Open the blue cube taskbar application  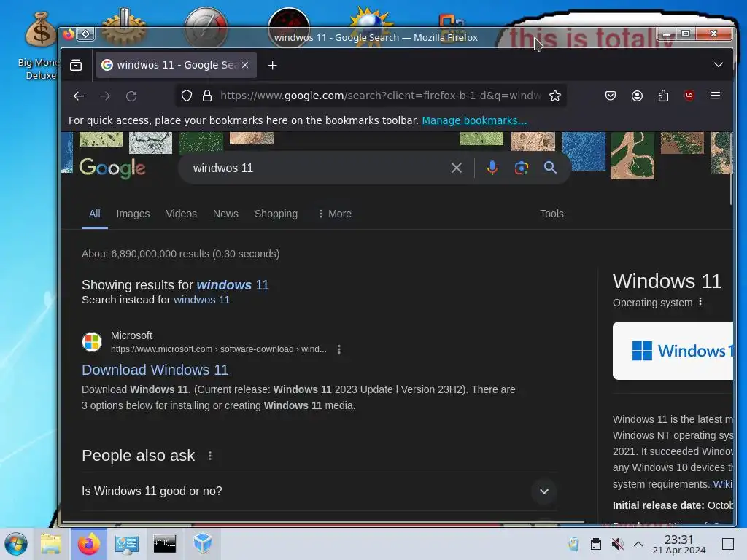(203, 544)
